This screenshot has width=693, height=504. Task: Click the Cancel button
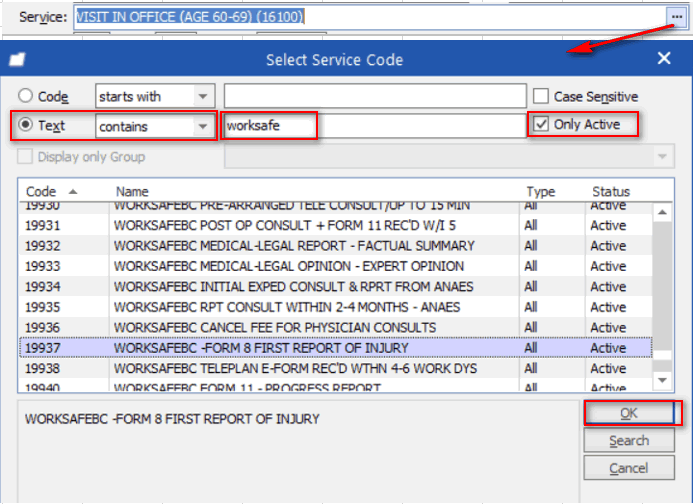click(x=628, y=468)
